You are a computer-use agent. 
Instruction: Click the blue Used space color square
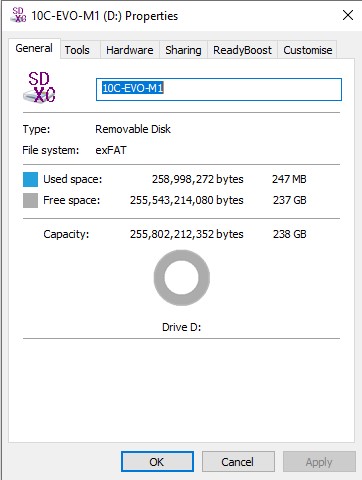30,179
